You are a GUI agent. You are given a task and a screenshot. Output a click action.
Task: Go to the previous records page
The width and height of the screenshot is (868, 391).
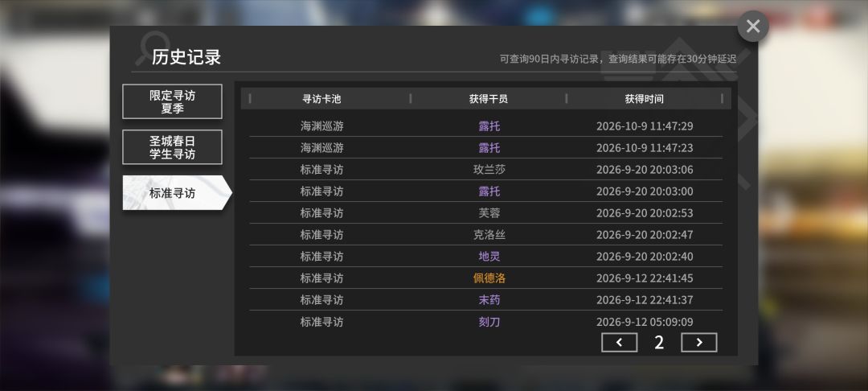coord(619,342)
